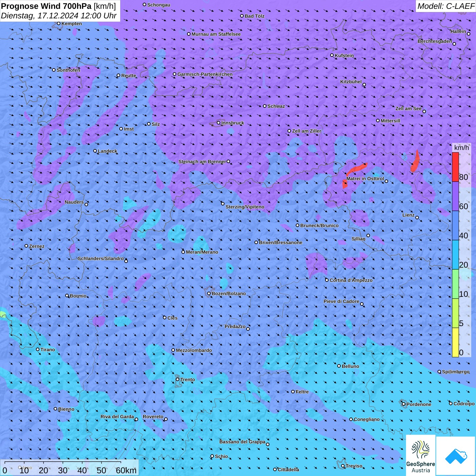Click the Landeck label
476x476 pixels.
click(x=107, y=151)
